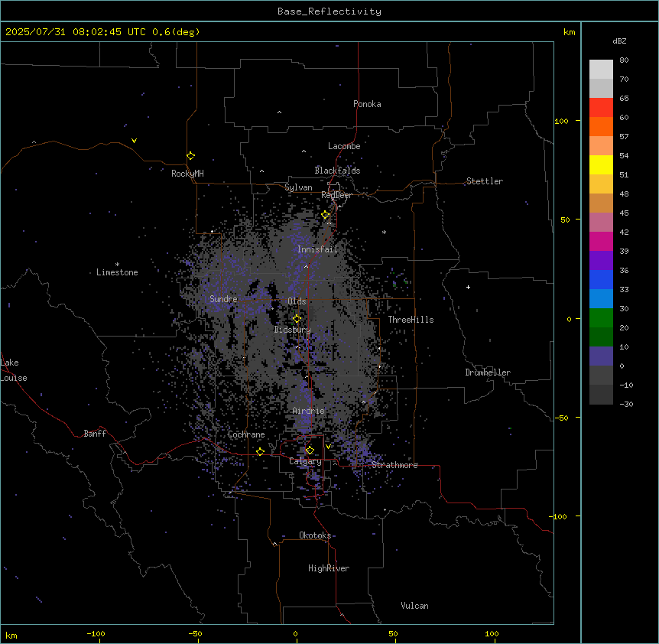Select the light blue swatch in dBZ legend

[601, 298]
